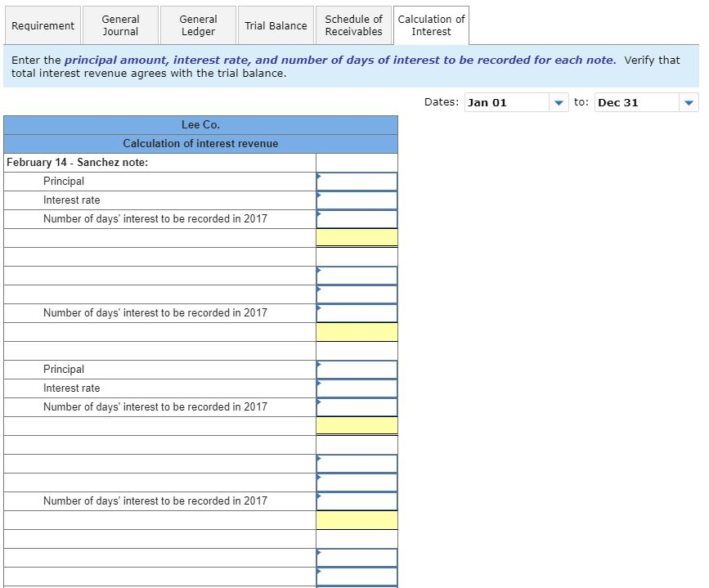Click the yellow total cell under Sanchez note
The image size is (709, 588).
tap(357, 237)
